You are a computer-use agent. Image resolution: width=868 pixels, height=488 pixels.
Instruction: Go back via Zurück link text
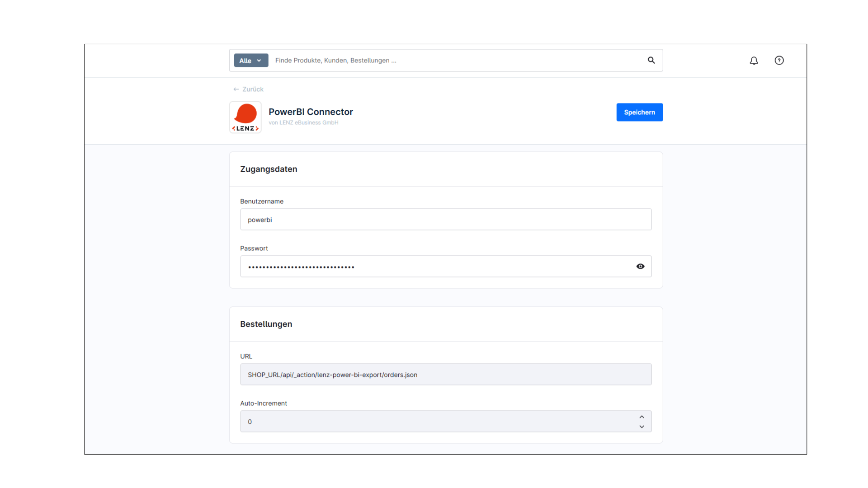(x=253, y=89)
